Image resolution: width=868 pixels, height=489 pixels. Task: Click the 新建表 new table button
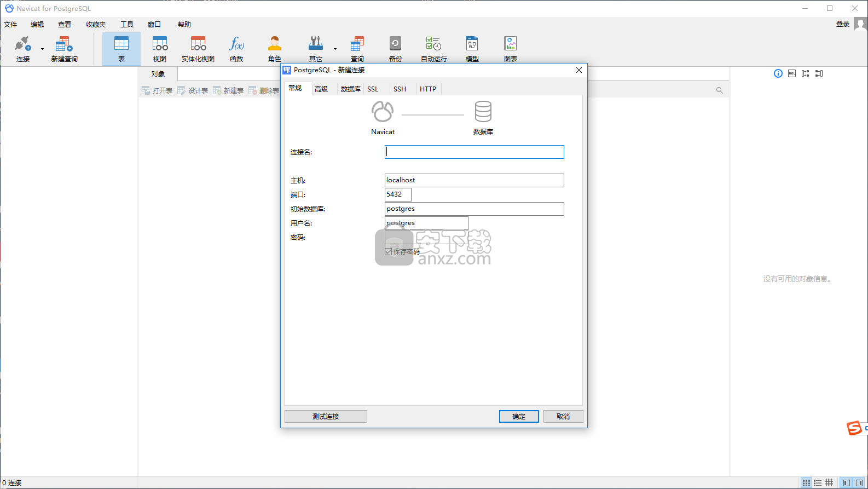(x=228, y=90)
